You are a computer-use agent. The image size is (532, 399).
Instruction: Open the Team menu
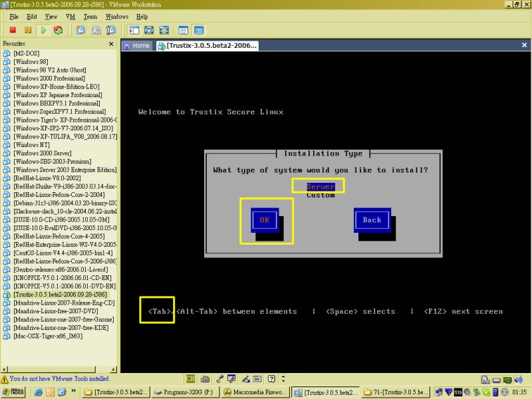coord(90,16)
